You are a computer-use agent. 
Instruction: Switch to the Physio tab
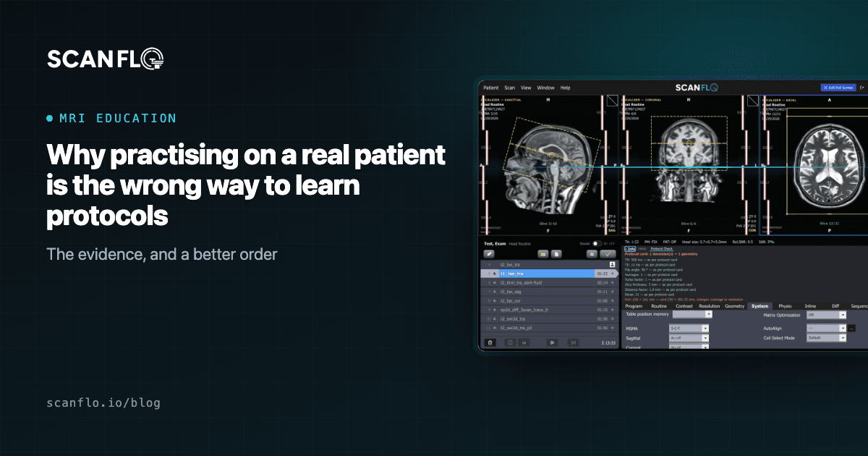785,306
